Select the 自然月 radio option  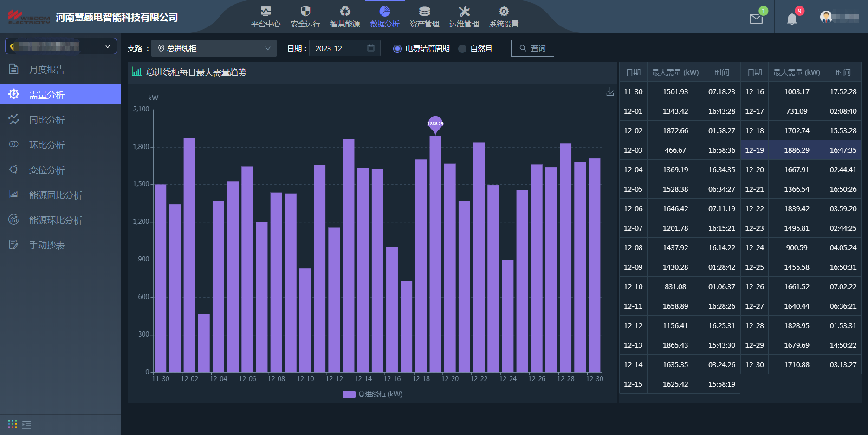pyautogui.click(x=462, y=49)
